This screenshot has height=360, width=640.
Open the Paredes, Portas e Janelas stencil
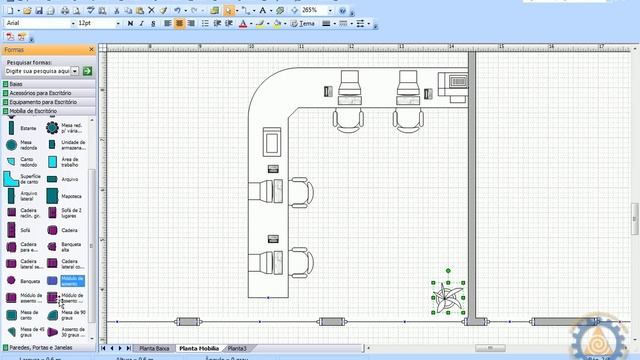pos(49,348)
